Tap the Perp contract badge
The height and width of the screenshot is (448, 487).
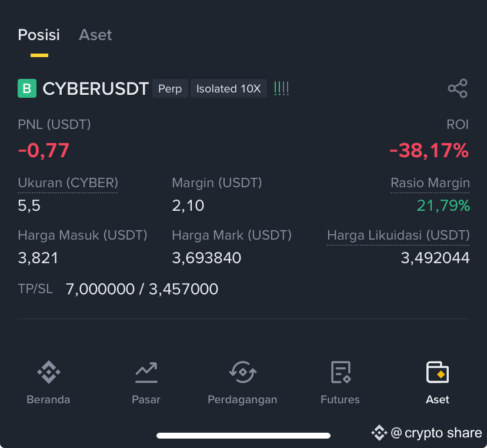click(x=170, y=89)
